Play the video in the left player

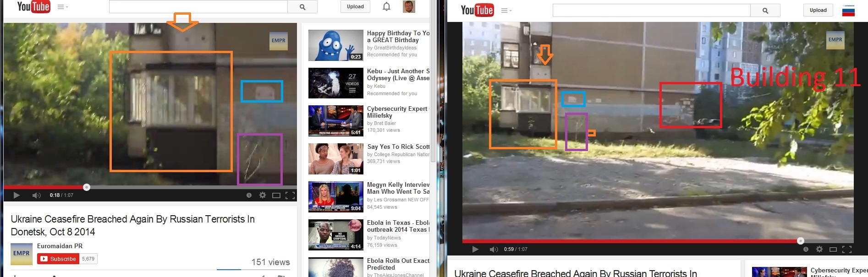(x=16, y=196)
